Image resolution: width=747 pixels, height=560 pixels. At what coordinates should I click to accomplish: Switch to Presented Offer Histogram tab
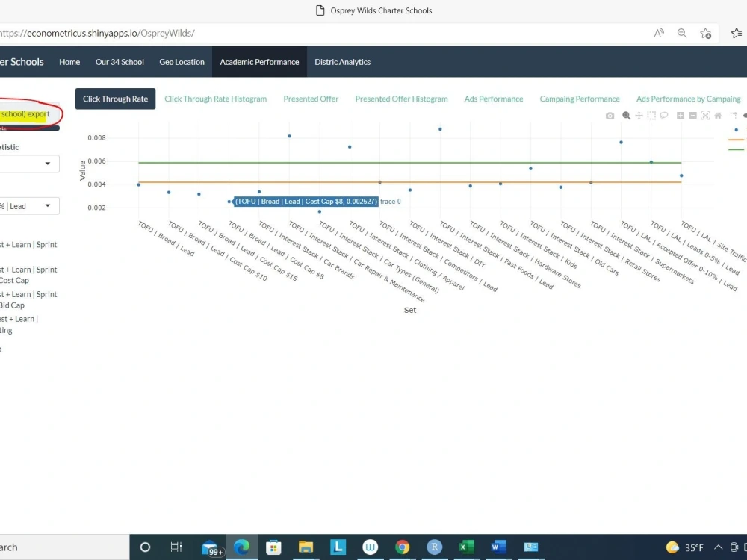tap(402, 99)
